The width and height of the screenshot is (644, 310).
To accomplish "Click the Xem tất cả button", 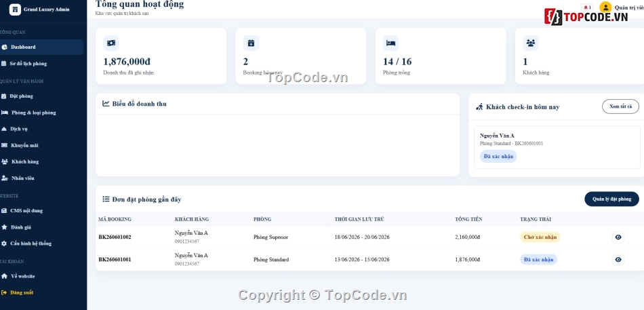I will (620, 106).
